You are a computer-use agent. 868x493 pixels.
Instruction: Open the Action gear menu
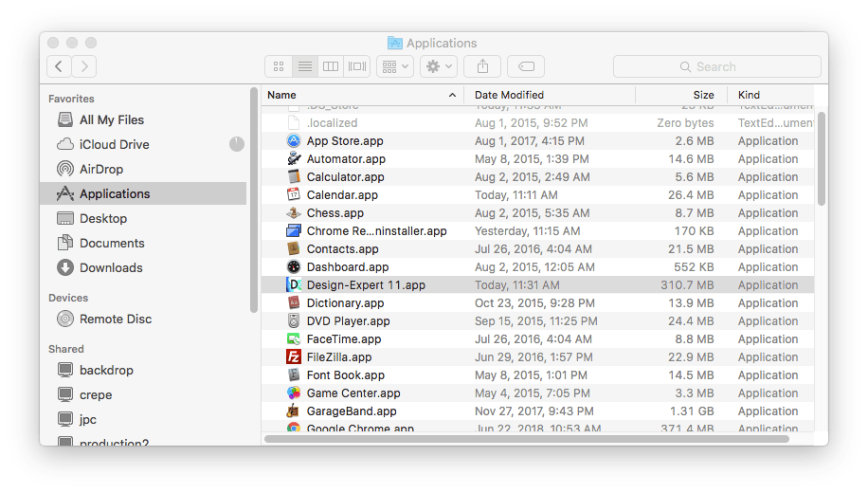pos(439,66)
